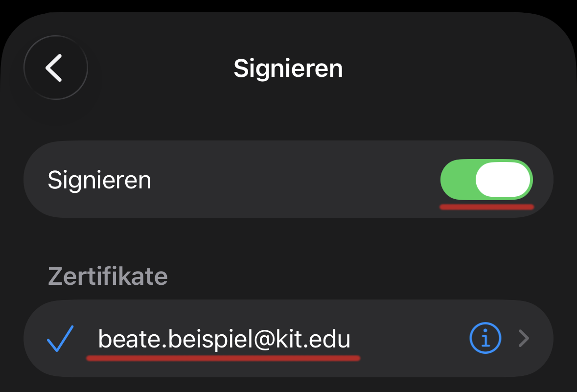This screenshot has height=392, width=577.
Task: Click the circled back chevron icon
Action: [55, 68]
